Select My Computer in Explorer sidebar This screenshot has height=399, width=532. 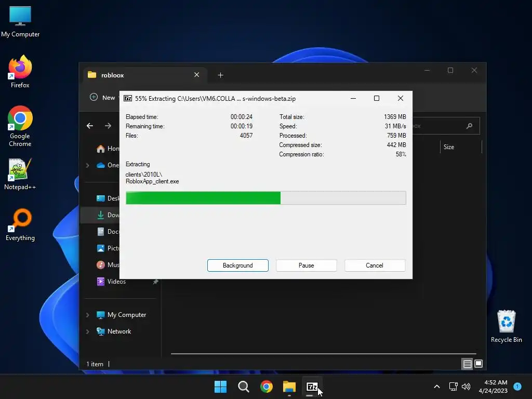click(121, 315)
